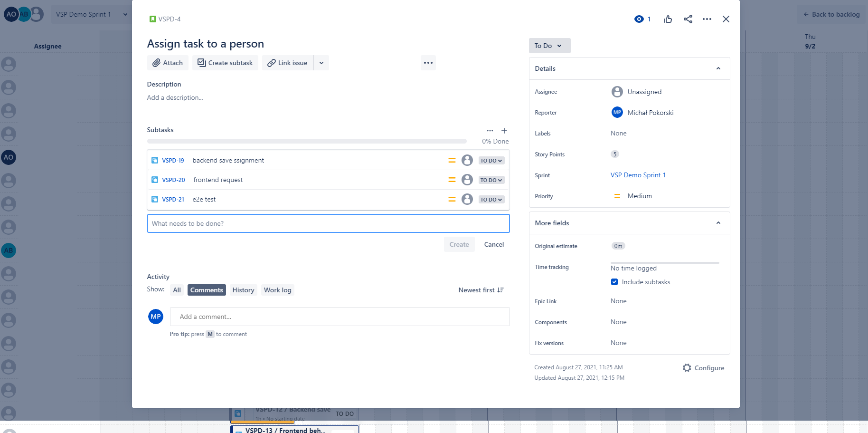Click the share issue icon

click(688, 19)
